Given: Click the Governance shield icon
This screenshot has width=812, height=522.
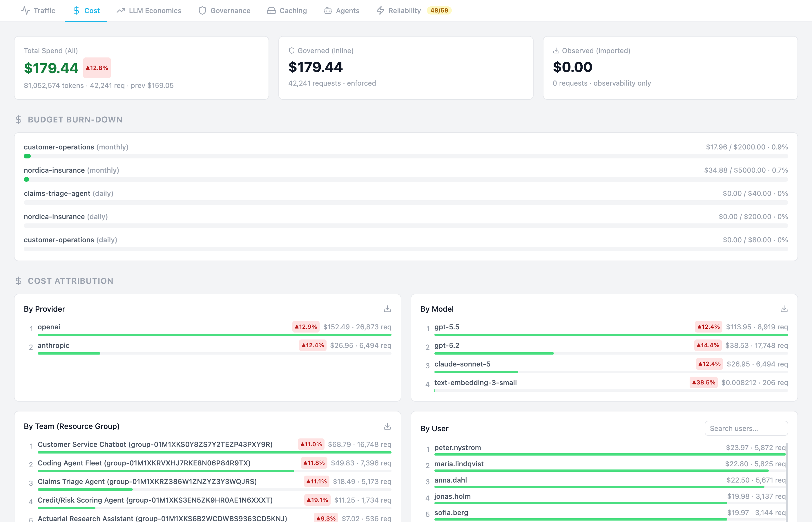Looking at the screenshot, I should pyautogui.click(x=202, y=10).
